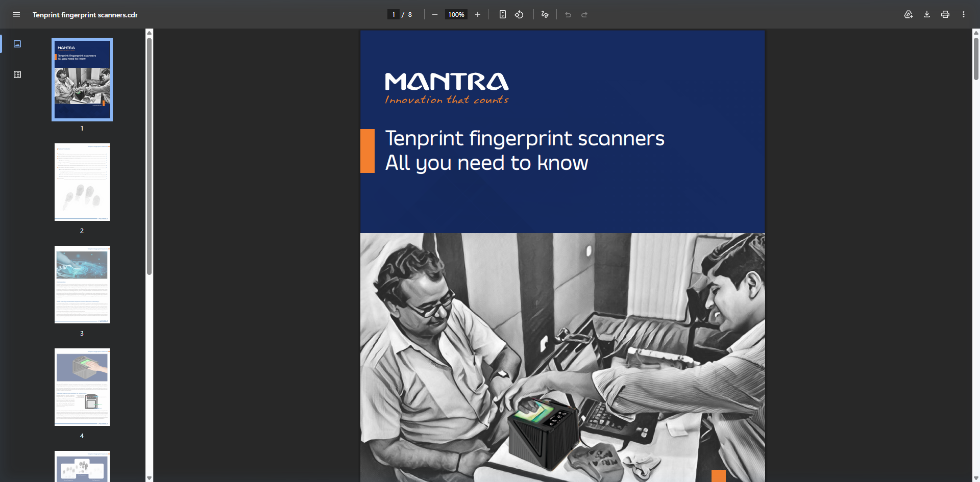Show document outline view

[x=17, y=74]
